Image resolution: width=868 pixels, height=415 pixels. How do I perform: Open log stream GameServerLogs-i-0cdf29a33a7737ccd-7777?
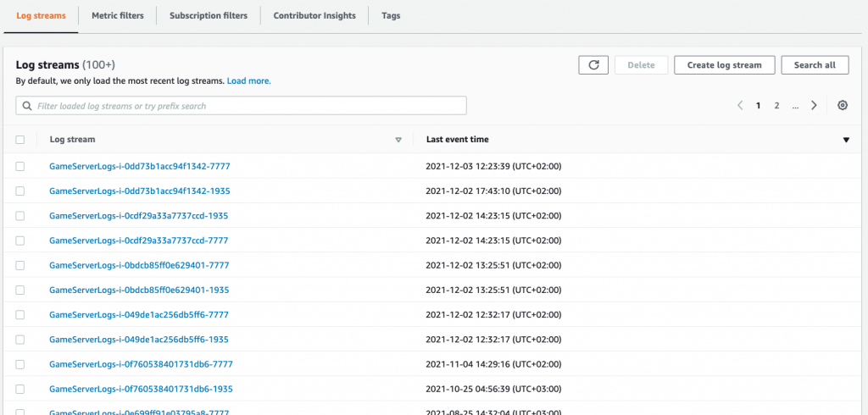coord(138,241)
